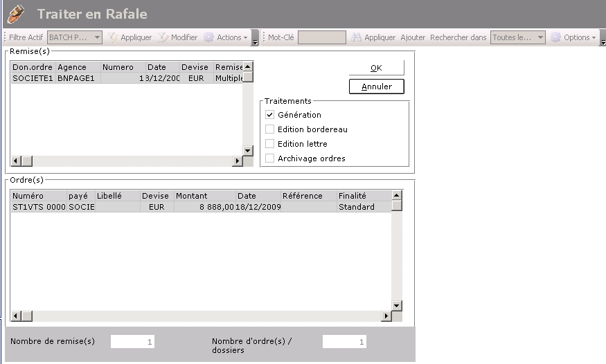Click the Ordre list scroll-right arrow
Screen dimensions: 606x364
pos(386,316)
